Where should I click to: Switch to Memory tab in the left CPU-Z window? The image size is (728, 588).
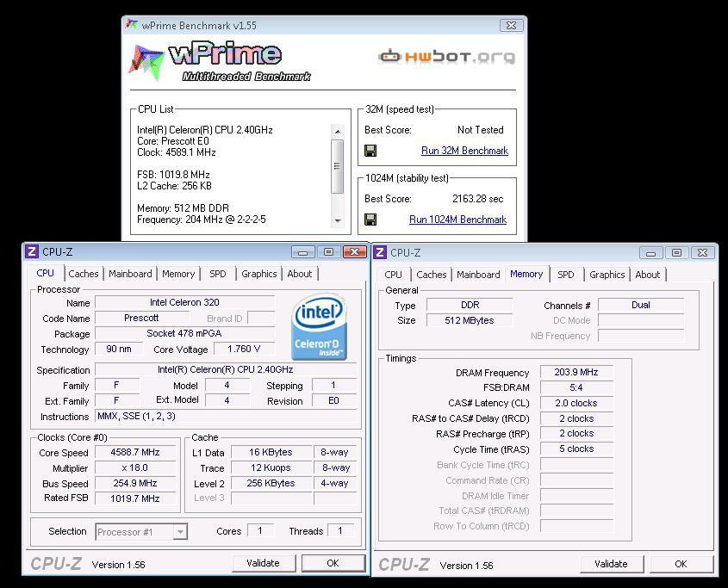coord(178,274)
